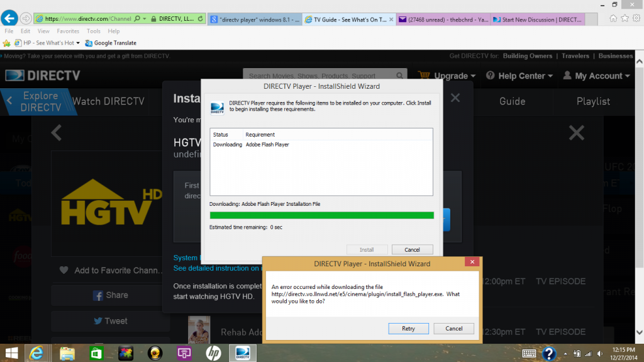Switch to the "directv player" windows 8.1 tab
This screenshot has height=362, width=644.
(x=255, y=20)
